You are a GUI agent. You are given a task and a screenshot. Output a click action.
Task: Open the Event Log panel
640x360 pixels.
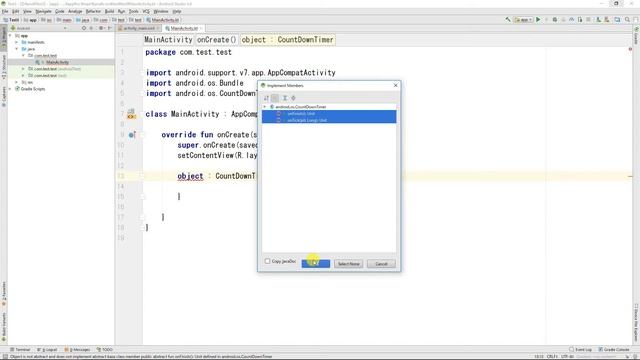point(580,349)
